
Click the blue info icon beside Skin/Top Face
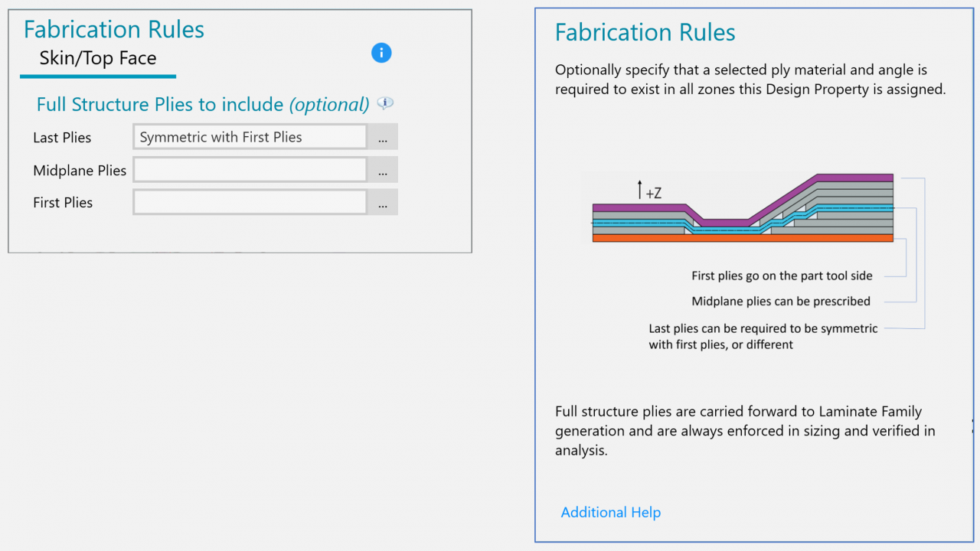pos(381,53)
